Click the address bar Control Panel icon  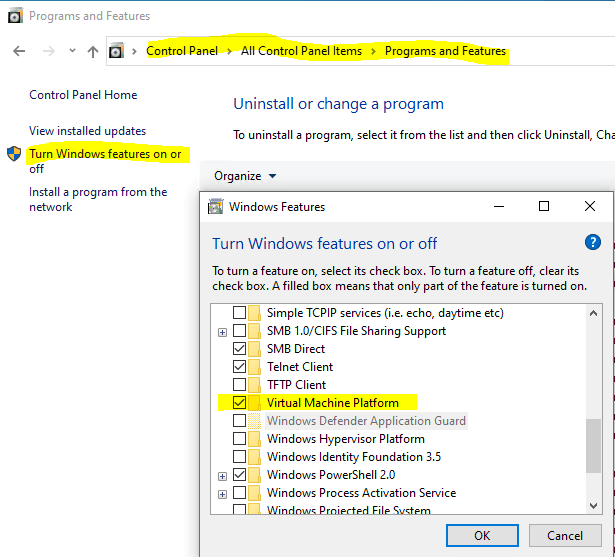point(116,51)
